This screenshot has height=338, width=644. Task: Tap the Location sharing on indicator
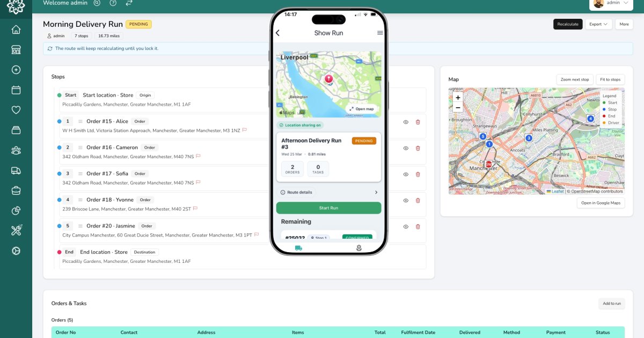301,125
